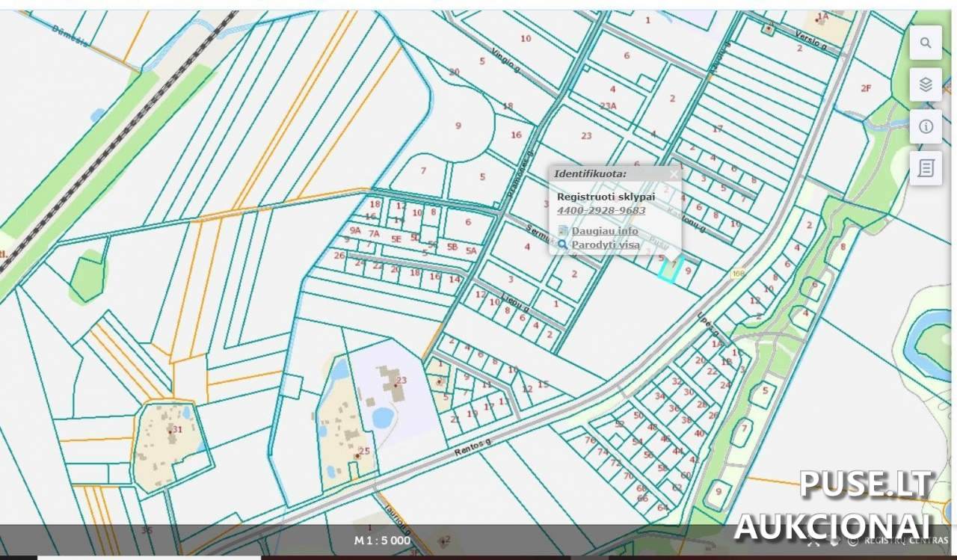Click the magnifier icon beside Parodyti visa
This screenshot has width=957, height=560.
[x=563, y=244]
